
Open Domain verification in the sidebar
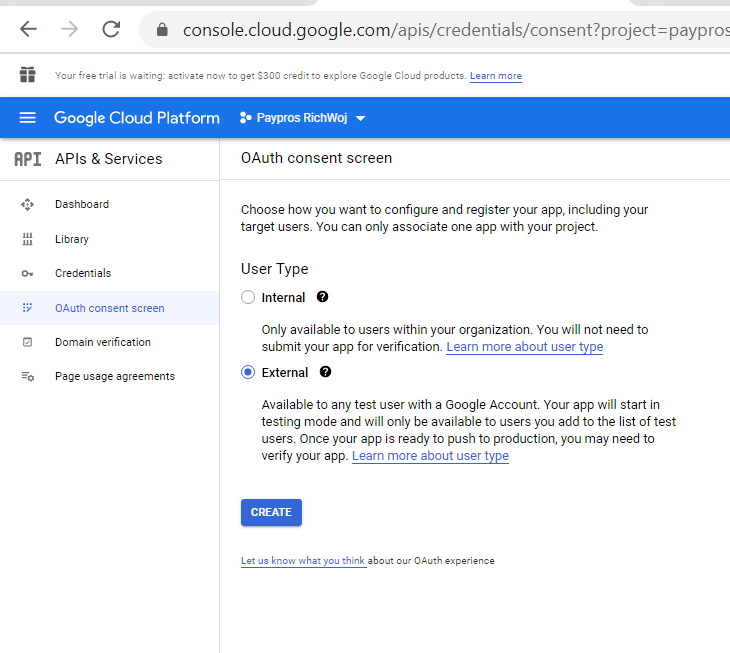(x=109, y=342)
